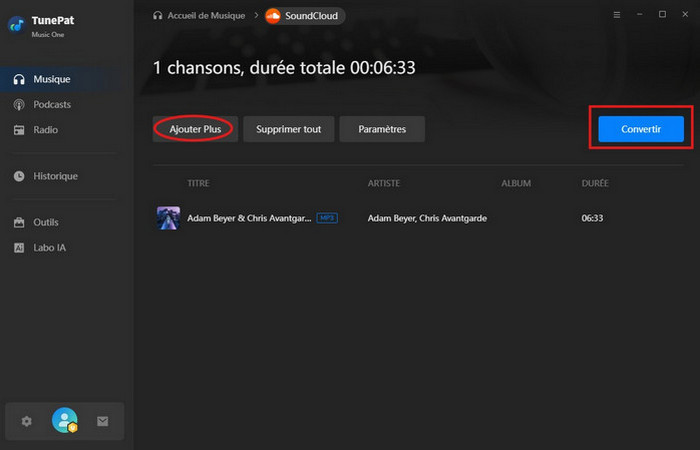
Task: Open Labo IA in the sidebar
Action: coord(50,247)
